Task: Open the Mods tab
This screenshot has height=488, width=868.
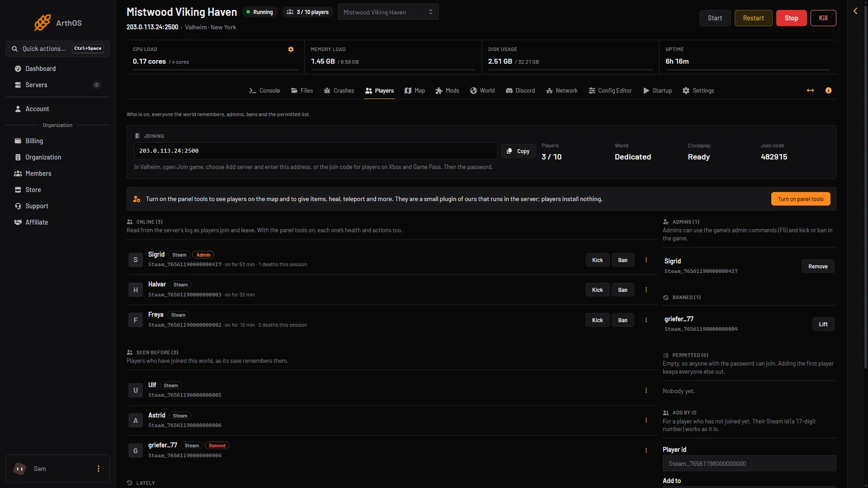Action: (x=447, y=91)
